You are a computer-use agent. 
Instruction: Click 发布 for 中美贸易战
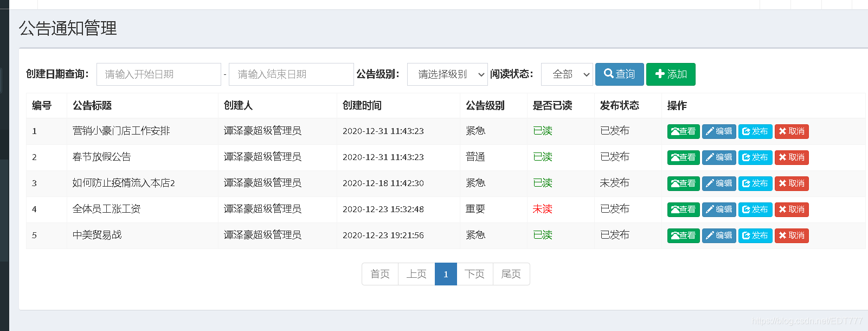coord(755,235)
